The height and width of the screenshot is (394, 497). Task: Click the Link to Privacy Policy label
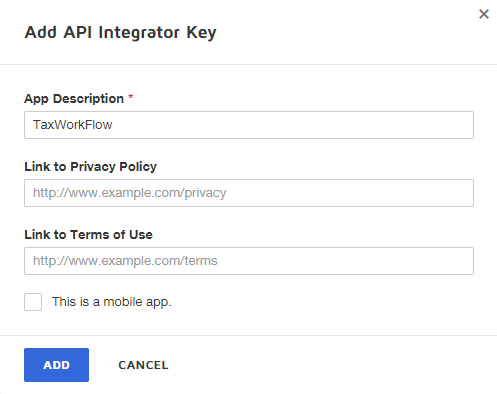(x=90, y=167)
